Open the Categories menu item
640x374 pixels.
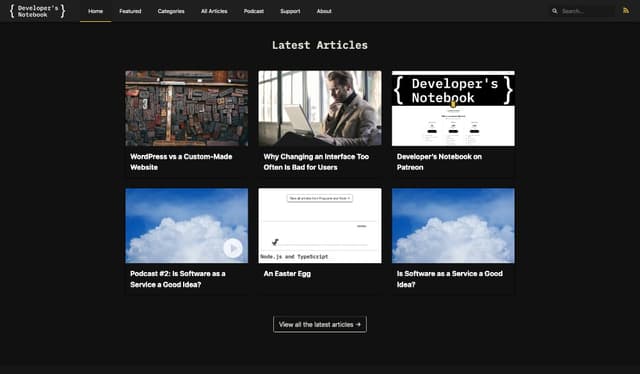tap(171, 11)
